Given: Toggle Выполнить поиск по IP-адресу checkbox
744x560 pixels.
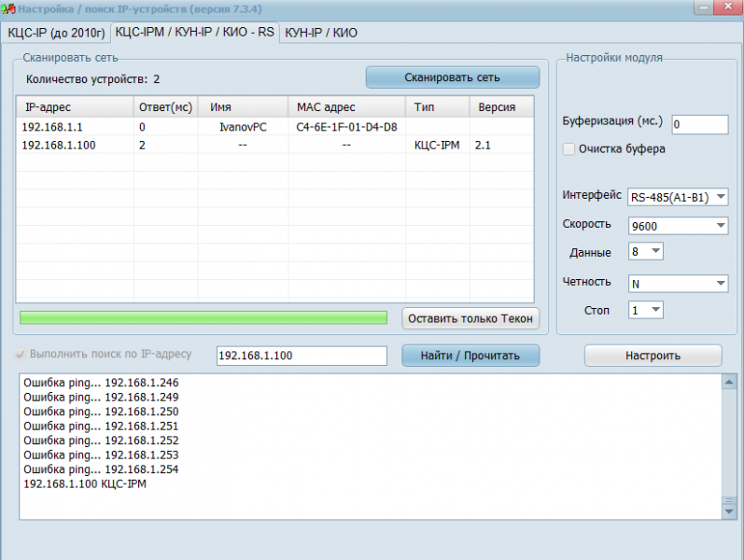Looking at the screenshot, I should (21, 355).
